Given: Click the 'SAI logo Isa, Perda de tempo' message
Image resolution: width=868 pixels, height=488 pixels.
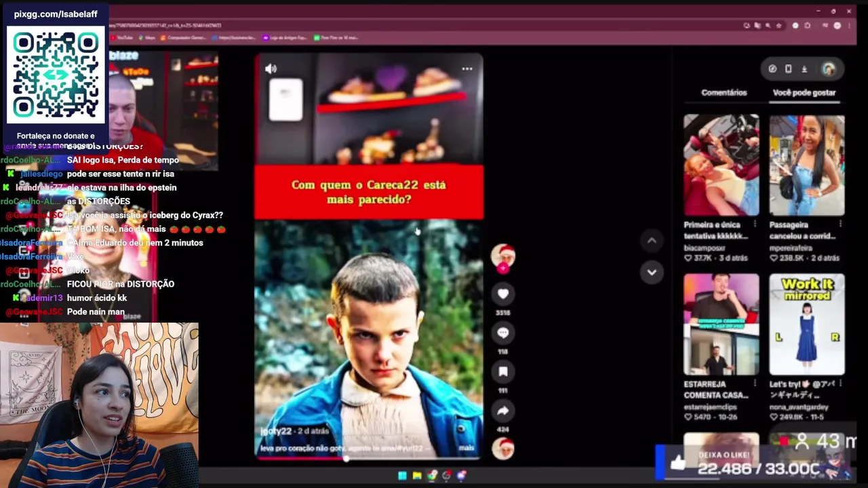Looking at the screenshot, I should pyautogui.click(x=123, y=160).
